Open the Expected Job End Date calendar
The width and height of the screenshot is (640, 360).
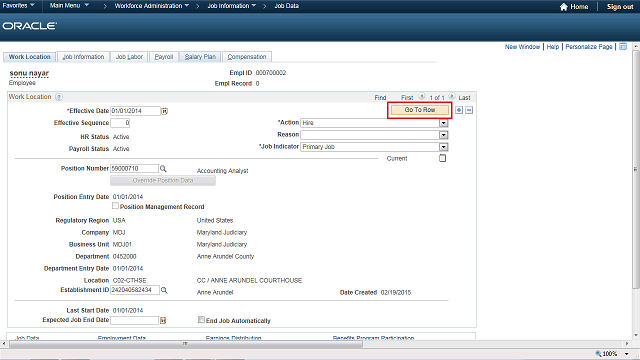(x=163, y=321)
